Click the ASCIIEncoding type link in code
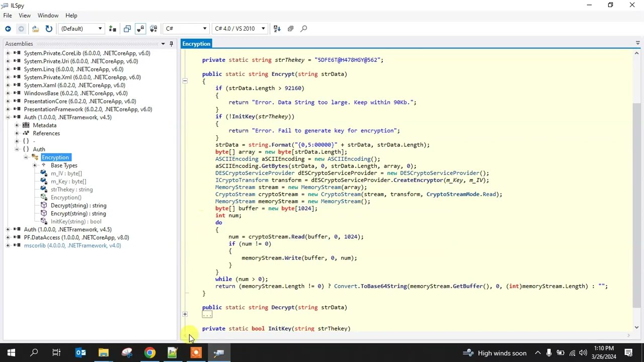 pyautogui.click(x=236, y=159)
